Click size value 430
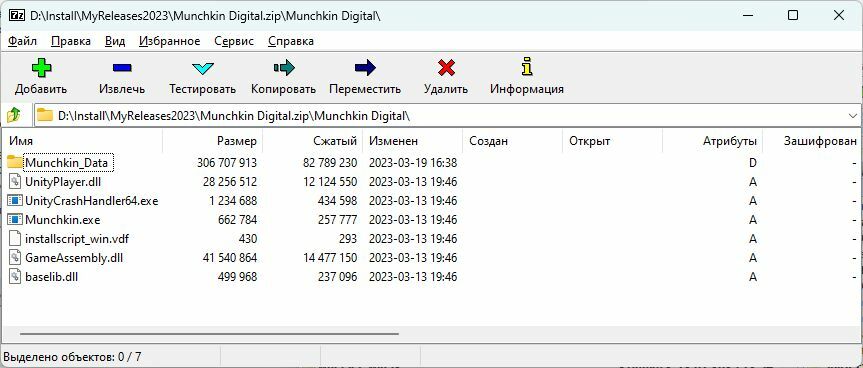This screenshot has height=368, width=863. [x=247, y=239]
